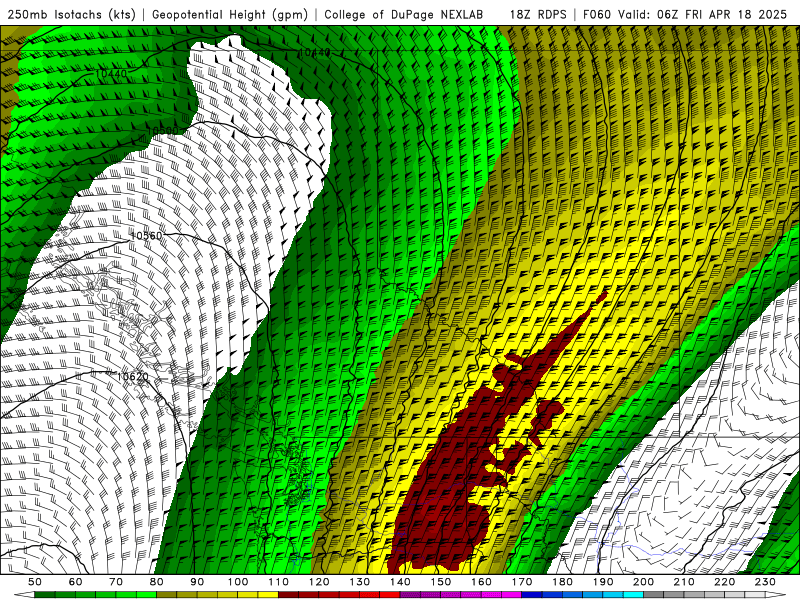Click the 'F060 Valid: 06Z FRI APR 18 2025' text
The image size is (800, 600).
685,14
